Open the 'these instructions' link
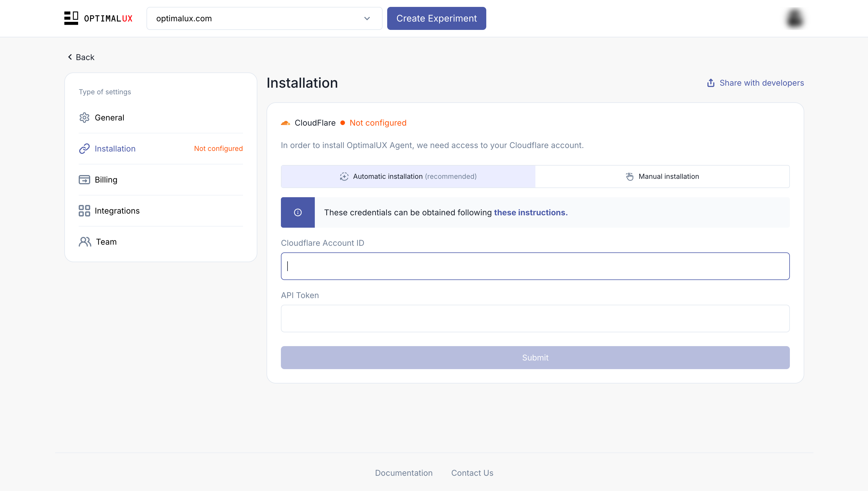The width and height of the screenshot is (868, 491). point(531,212)
